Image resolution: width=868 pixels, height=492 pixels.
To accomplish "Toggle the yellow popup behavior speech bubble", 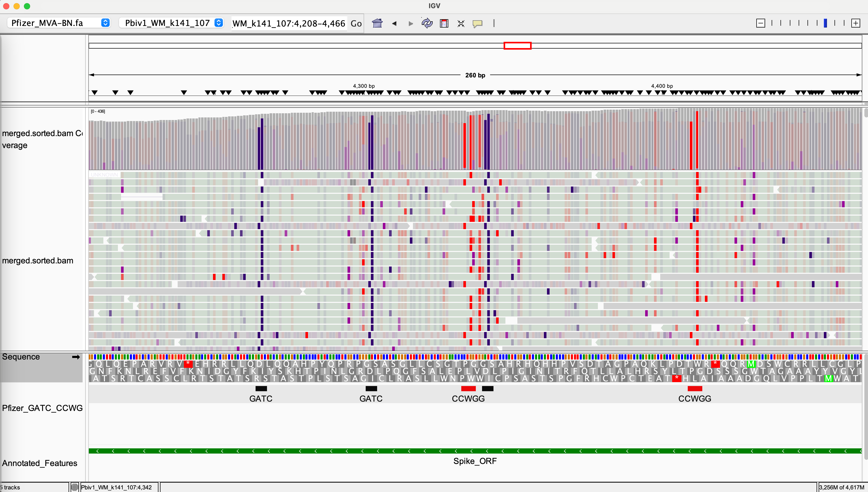I will tap(477, 23).
